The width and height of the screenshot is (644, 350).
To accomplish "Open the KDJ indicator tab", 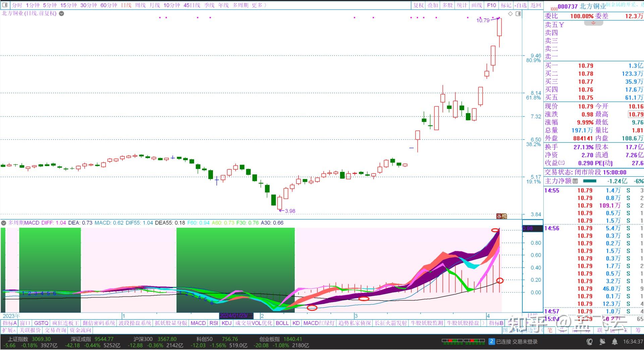I will click(227, 323).
